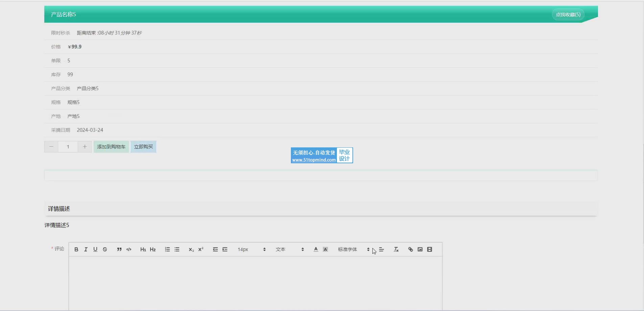Open the text background color picker

(x=325, y=249)
